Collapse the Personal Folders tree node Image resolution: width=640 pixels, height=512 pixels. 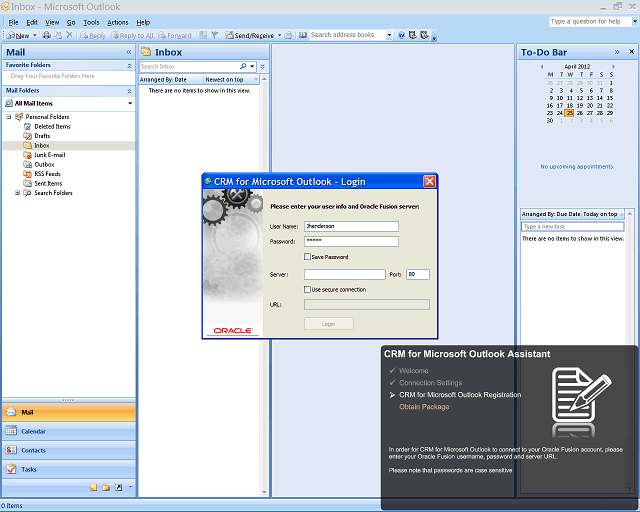[9, 117]
